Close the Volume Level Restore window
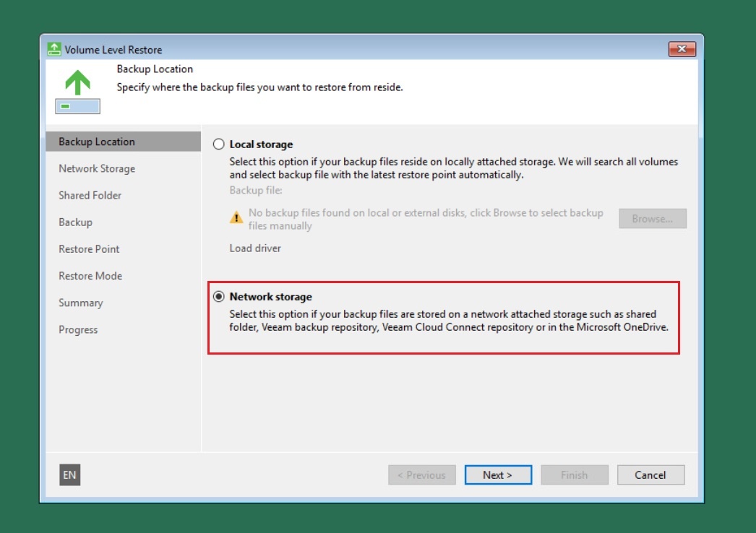 point(682,49)
